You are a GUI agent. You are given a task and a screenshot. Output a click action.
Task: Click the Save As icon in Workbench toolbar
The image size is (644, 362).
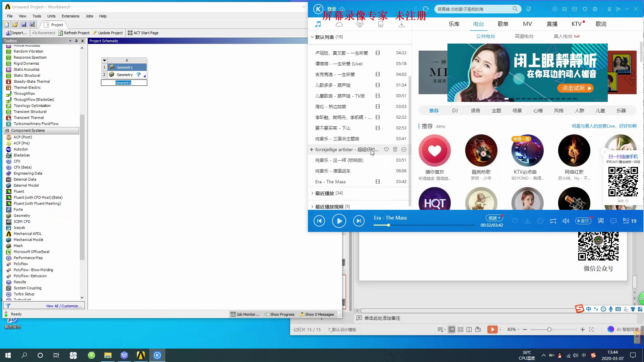[33, 24]
